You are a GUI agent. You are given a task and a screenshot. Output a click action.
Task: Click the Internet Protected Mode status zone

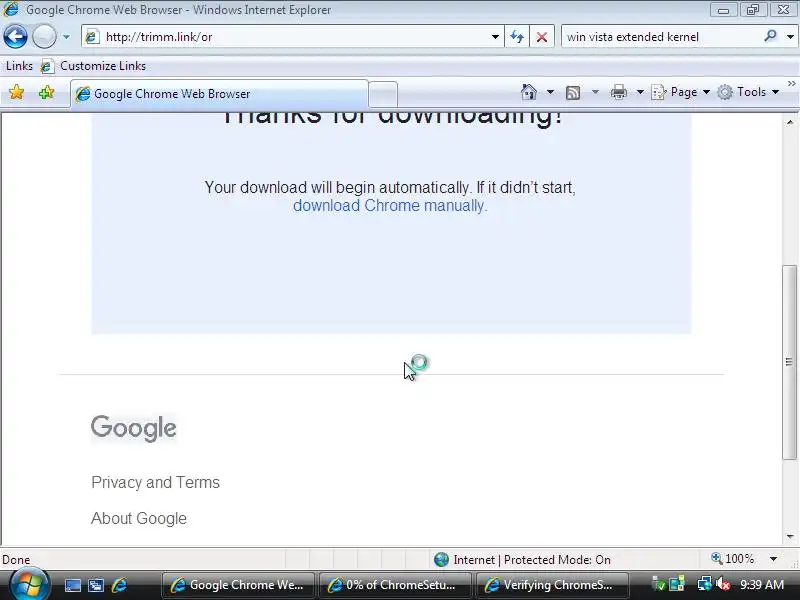click(x=522, y=560)
